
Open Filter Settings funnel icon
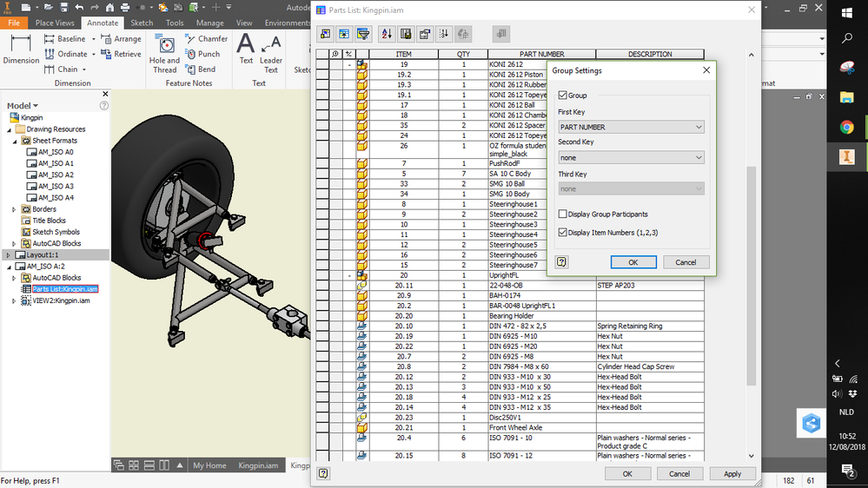tap(363, 34)
